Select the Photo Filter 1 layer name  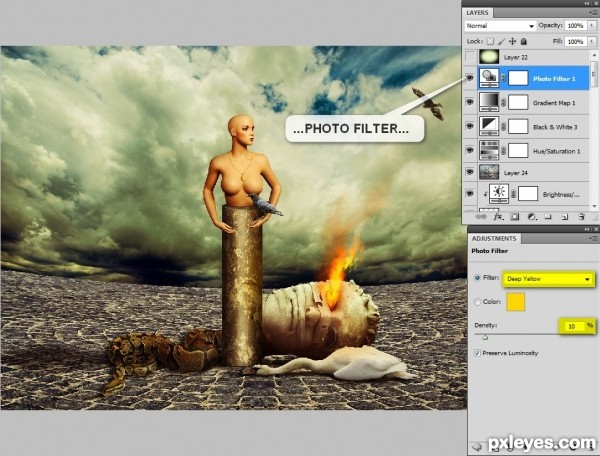[554, 79]
